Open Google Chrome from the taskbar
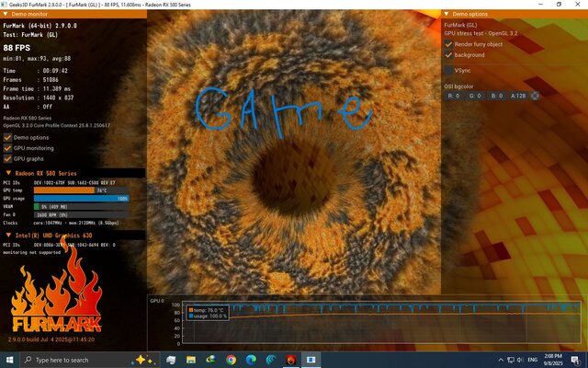Screen dimensions: 588x368 click(x=231, y=360)
